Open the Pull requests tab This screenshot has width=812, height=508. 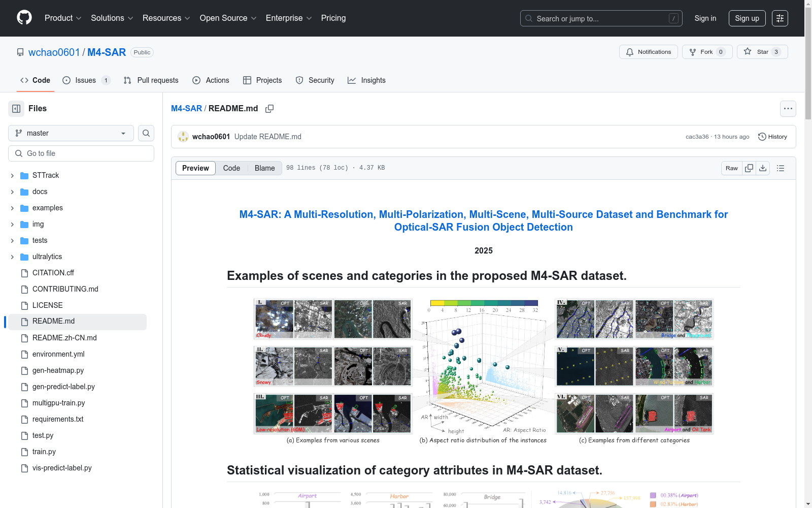151,80
